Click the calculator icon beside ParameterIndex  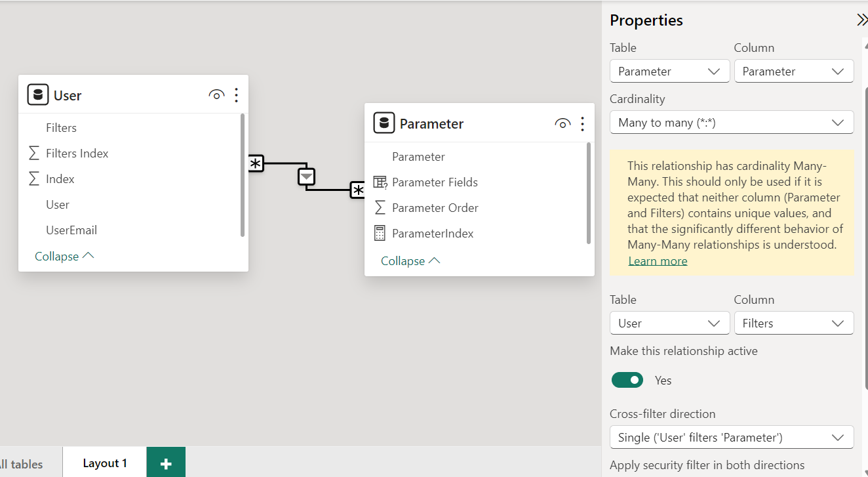tap(380, 233)
